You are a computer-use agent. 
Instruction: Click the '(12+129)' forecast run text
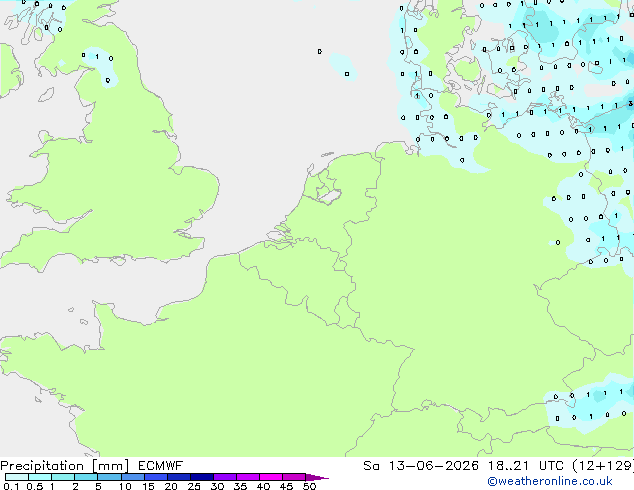[603, 466]
